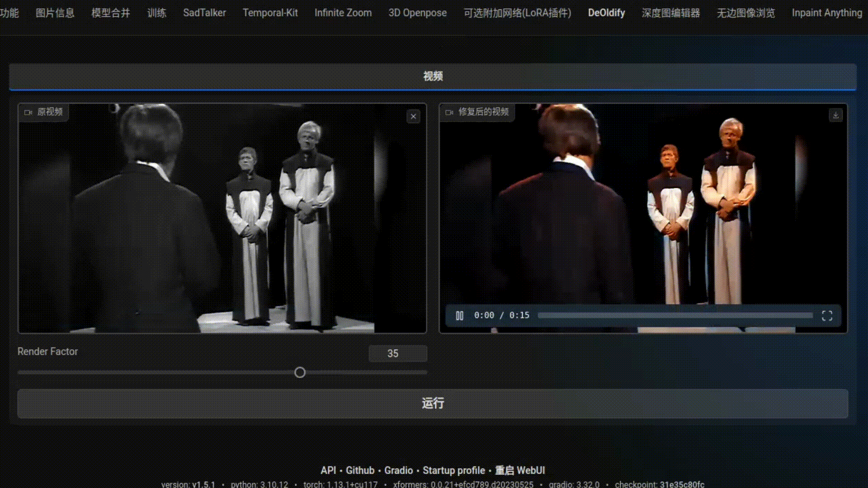Open the 图片信息 tab

point(55,13)
